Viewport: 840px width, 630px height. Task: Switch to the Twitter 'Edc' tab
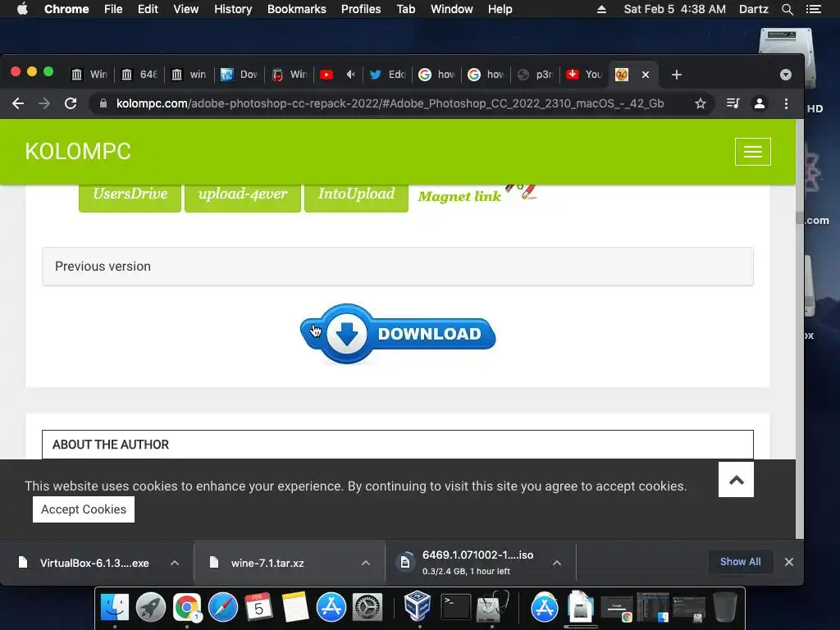tap(388, 75)
